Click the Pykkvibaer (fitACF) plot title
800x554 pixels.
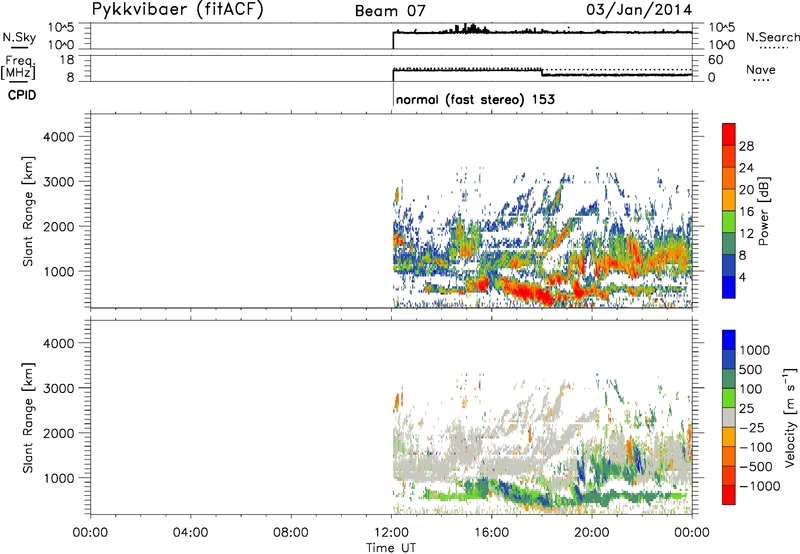click(x=178, y=10)
